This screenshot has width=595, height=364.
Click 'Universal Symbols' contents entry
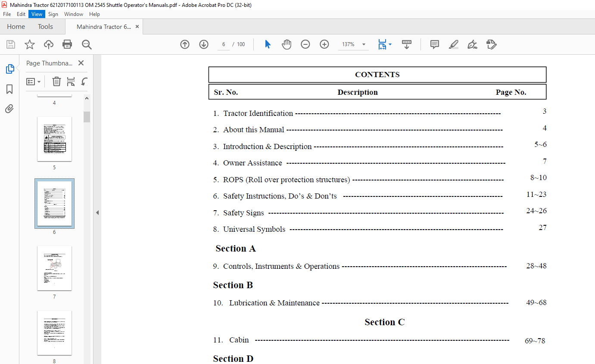coord(254,229)
